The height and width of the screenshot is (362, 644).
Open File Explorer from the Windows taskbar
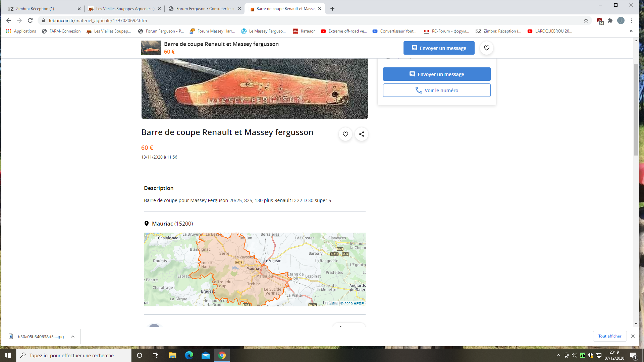tap(172, 355)
